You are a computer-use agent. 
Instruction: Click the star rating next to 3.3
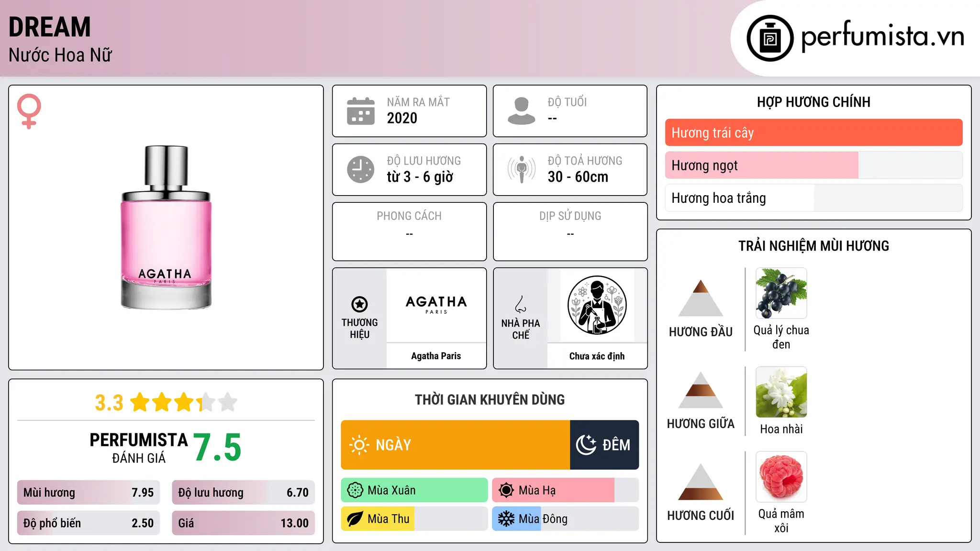pos(184,402)
